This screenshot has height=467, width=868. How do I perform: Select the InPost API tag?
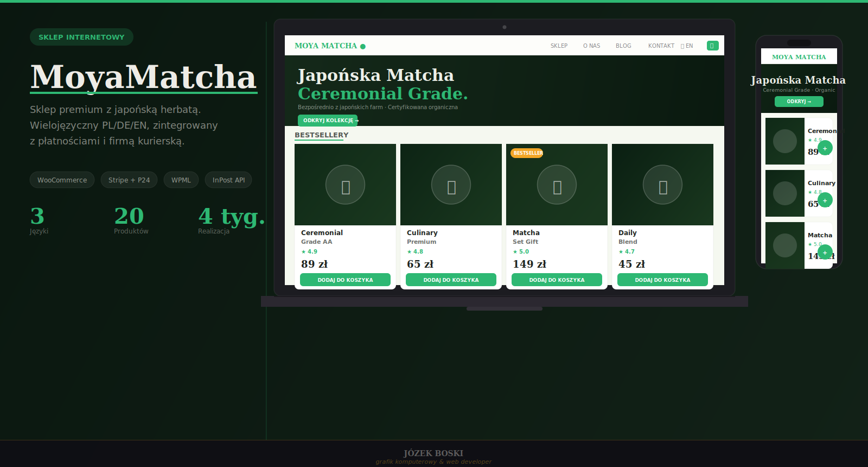click(x=228, y=180)
